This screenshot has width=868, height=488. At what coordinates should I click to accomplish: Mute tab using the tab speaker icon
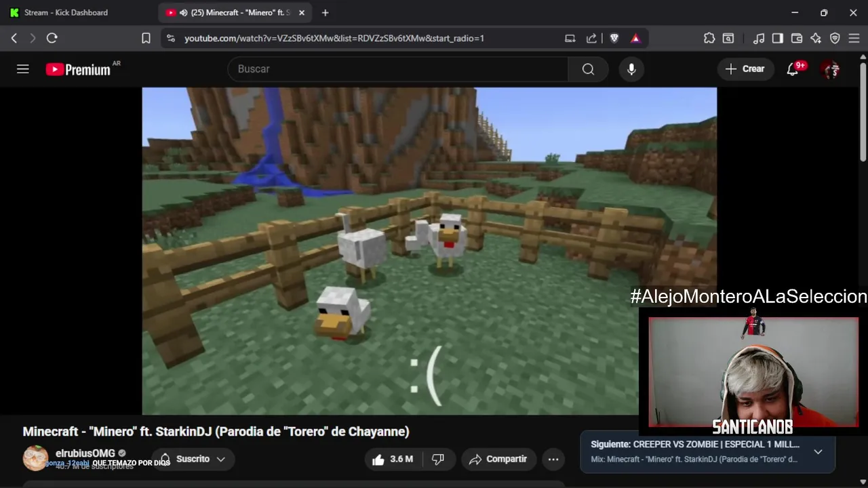coord(184,13)
